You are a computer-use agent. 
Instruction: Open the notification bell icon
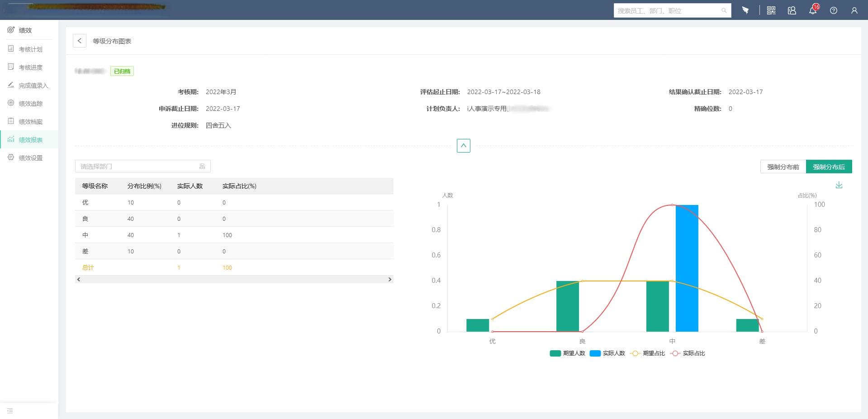click(x=813, y=10)
